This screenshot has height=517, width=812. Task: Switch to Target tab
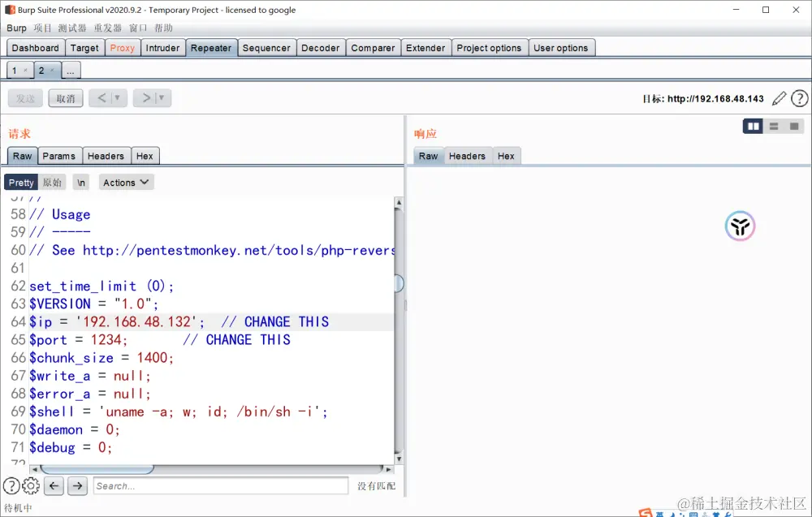click(84, 48)
